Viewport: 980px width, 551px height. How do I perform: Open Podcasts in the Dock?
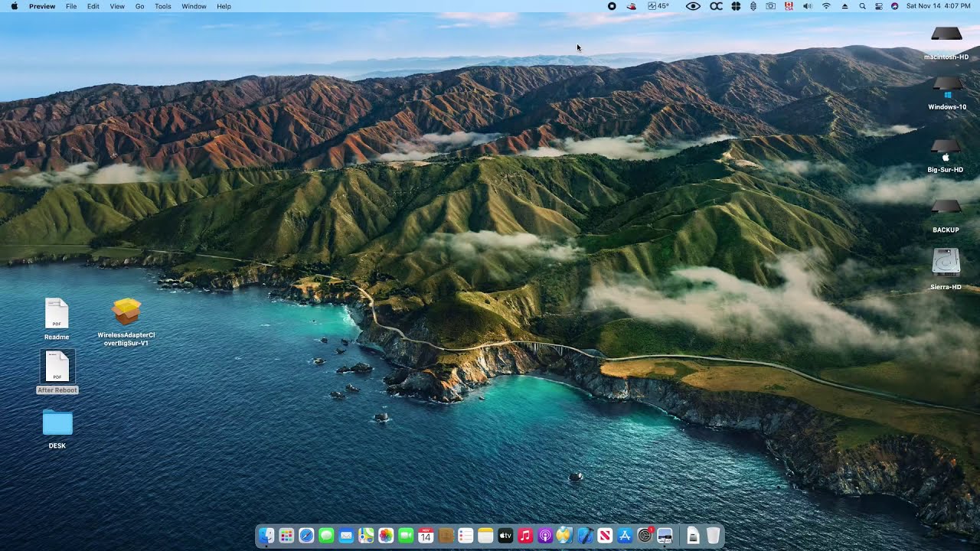[545, 536]
